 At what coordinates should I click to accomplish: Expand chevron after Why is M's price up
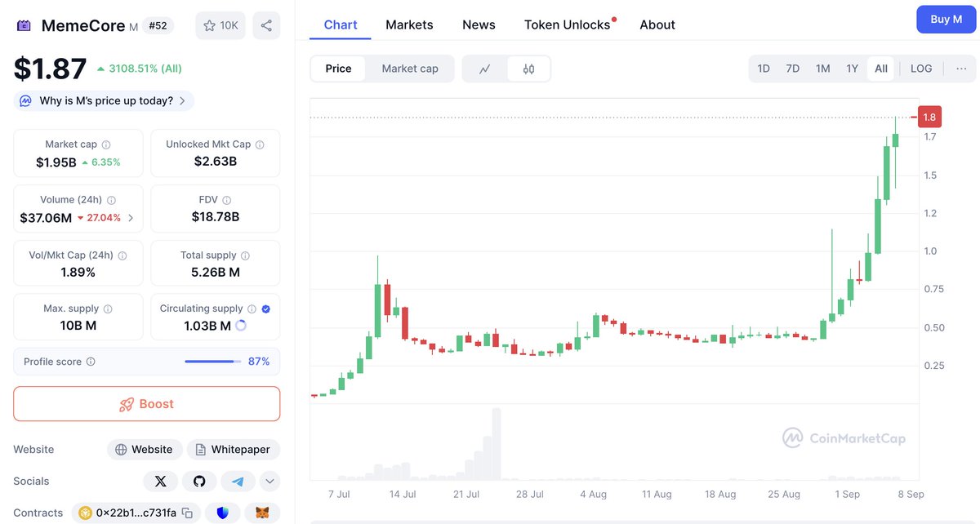tap(182, 101)
